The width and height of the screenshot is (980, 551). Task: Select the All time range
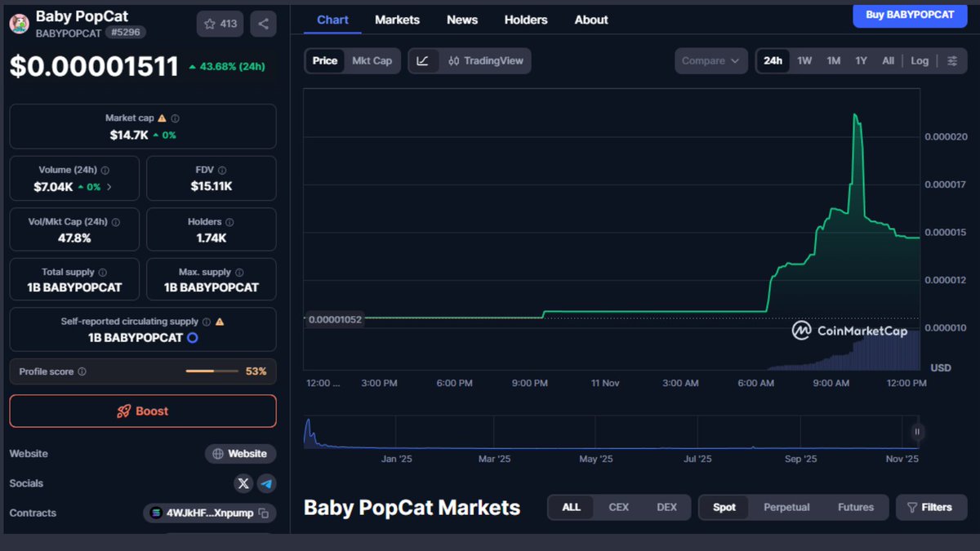tap(888, 61)
